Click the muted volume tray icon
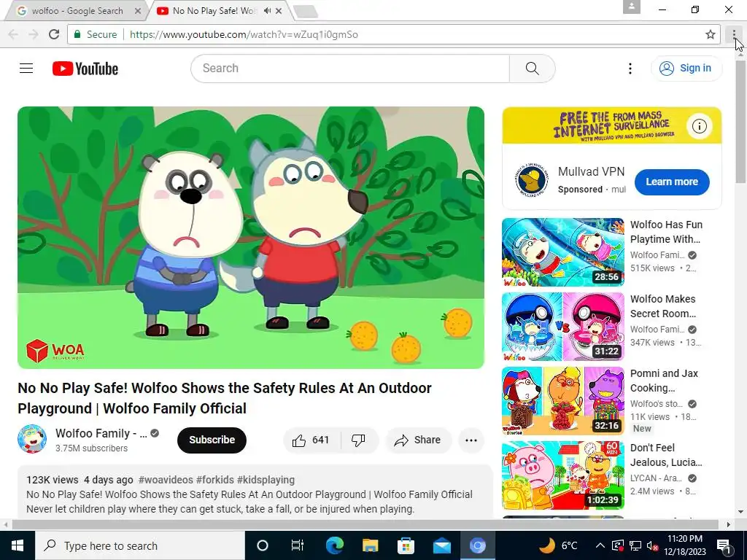The height and width of the screenshot is (560, 747). coord(652,545)
